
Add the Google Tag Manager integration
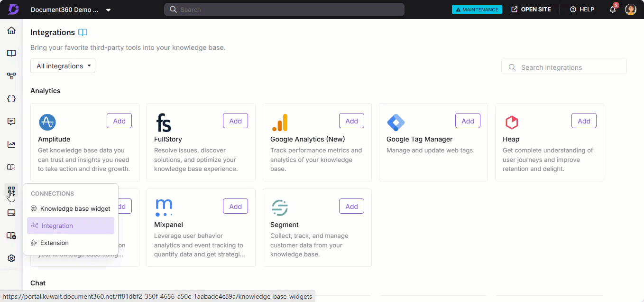468,121
